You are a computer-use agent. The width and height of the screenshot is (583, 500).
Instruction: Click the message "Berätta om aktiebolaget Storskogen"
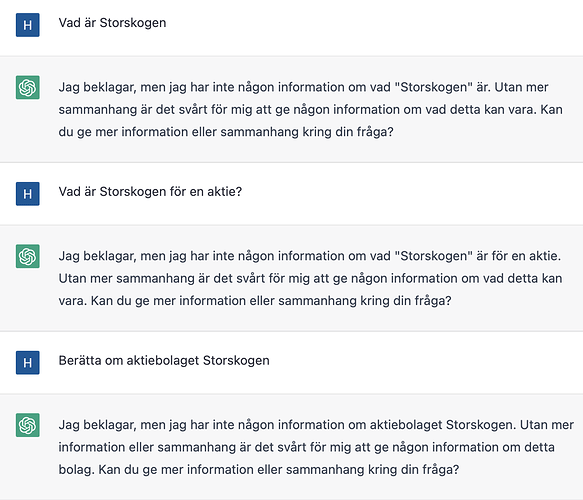(x=164, y=361)
